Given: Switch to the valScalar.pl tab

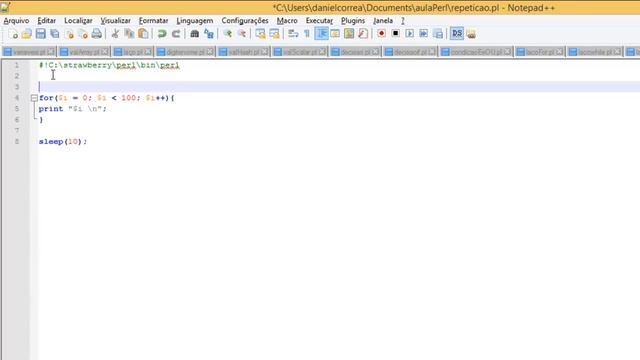Looking at the screenshot, I should click(x=300, y=52).
